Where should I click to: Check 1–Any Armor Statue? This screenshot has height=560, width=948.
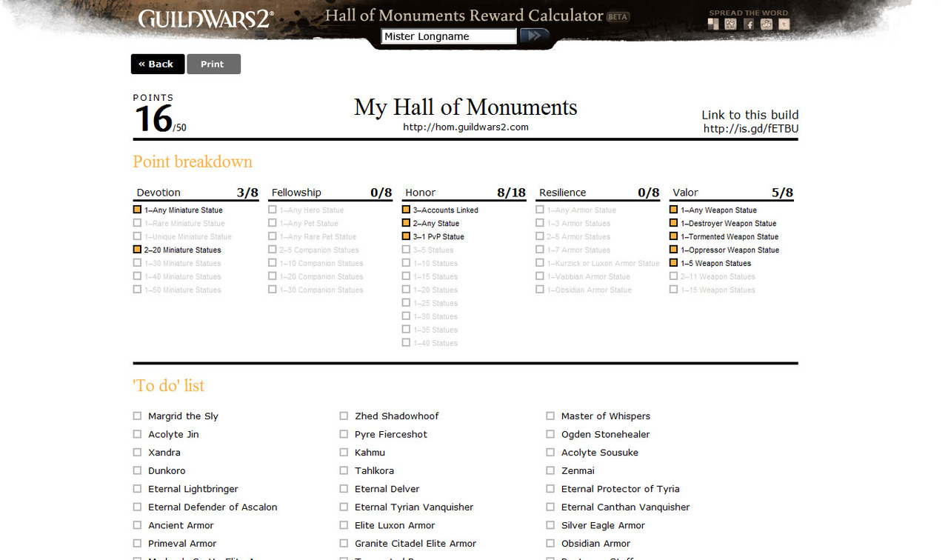pyautogui.click(x=540, y=210)
